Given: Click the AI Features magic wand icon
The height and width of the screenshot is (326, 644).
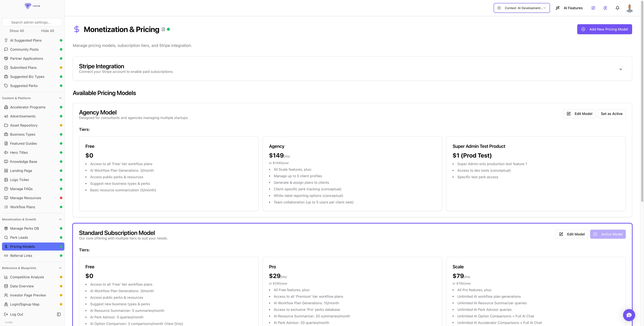Looking at the screenshot, I should point(557,8).
